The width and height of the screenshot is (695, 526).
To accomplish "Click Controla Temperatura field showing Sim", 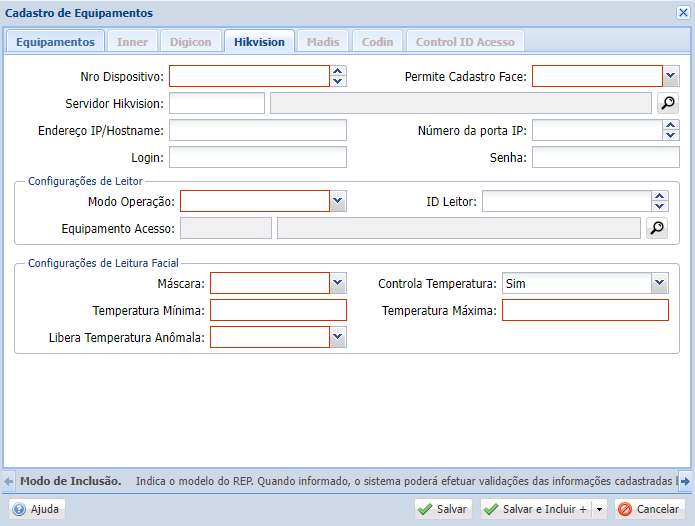I will coord(577,283).
